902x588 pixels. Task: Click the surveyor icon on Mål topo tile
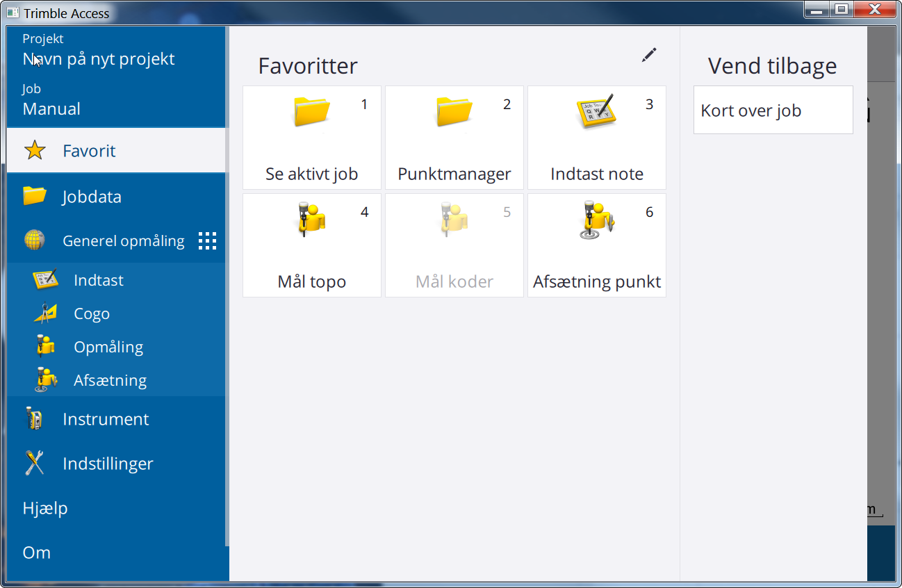[312, 219]
